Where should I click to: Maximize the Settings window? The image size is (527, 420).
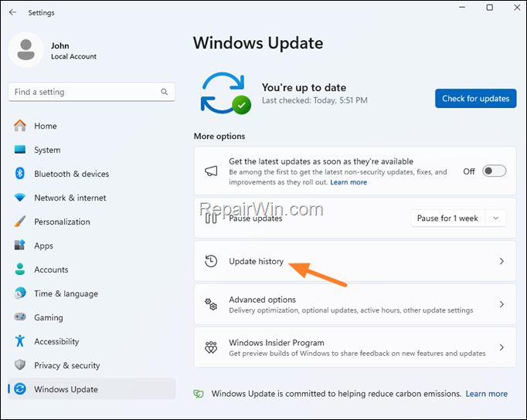490,8
